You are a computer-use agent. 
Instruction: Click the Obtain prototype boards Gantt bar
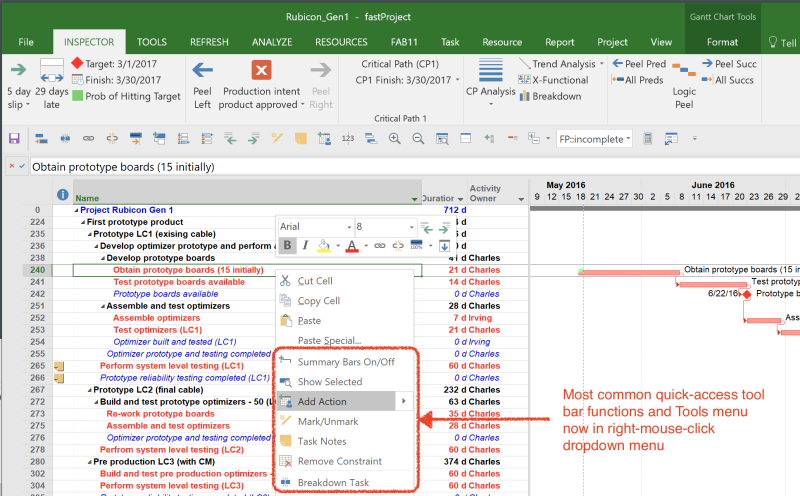629,272
